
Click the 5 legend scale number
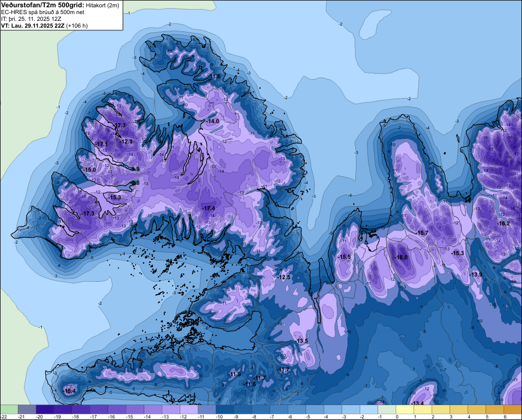click(x=487, y=417)
